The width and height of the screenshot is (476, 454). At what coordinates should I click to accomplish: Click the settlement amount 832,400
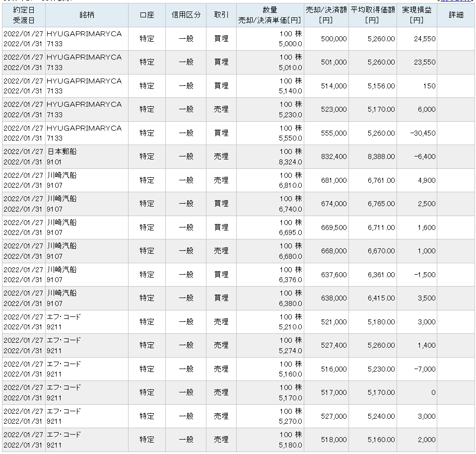pos(334,156)
